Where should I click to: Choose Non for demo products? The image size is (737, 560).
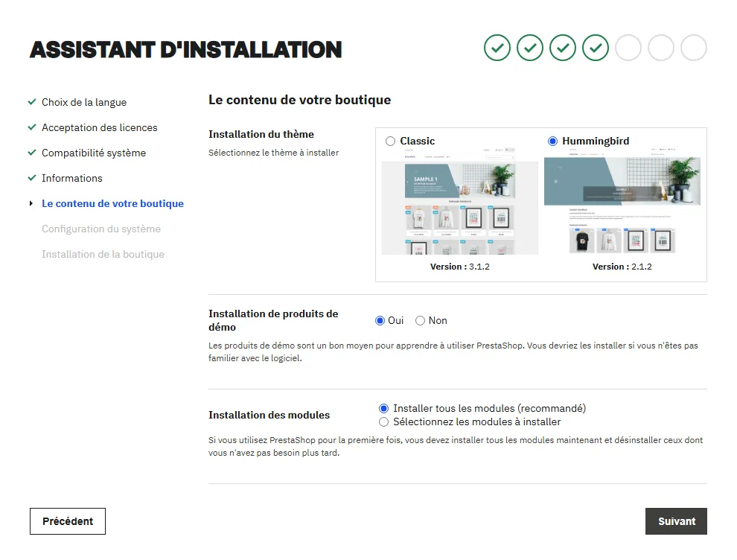pos(420,321)
